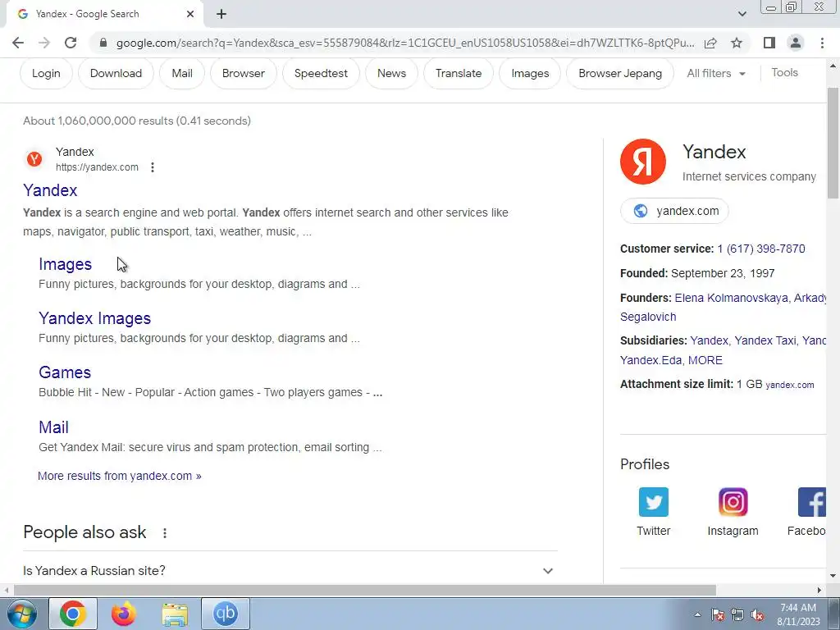This screenshot has width=840, height=630.
Task: Open the Segalovich founder link
Action: pyautogui.click(x=648, y=317)
